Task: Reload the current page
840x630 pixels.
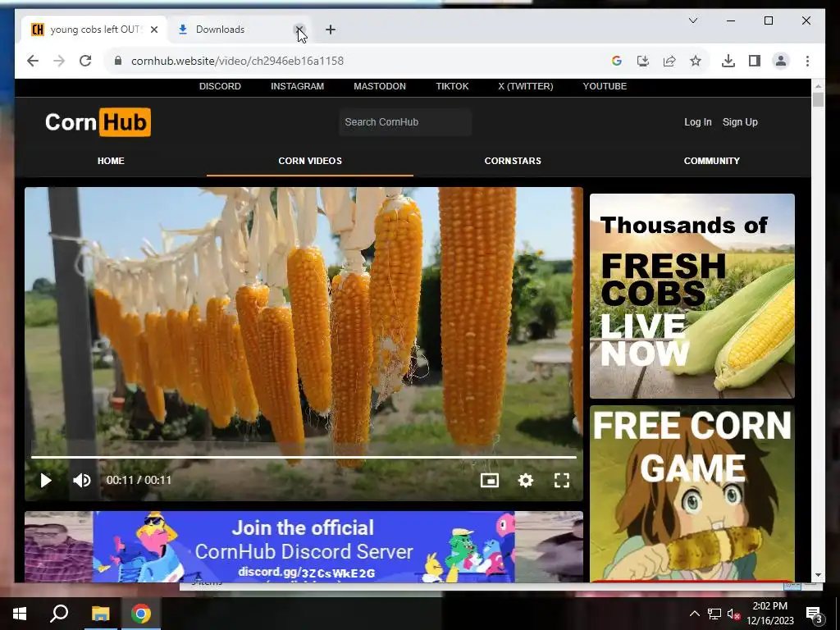Action: pos(85,61)
